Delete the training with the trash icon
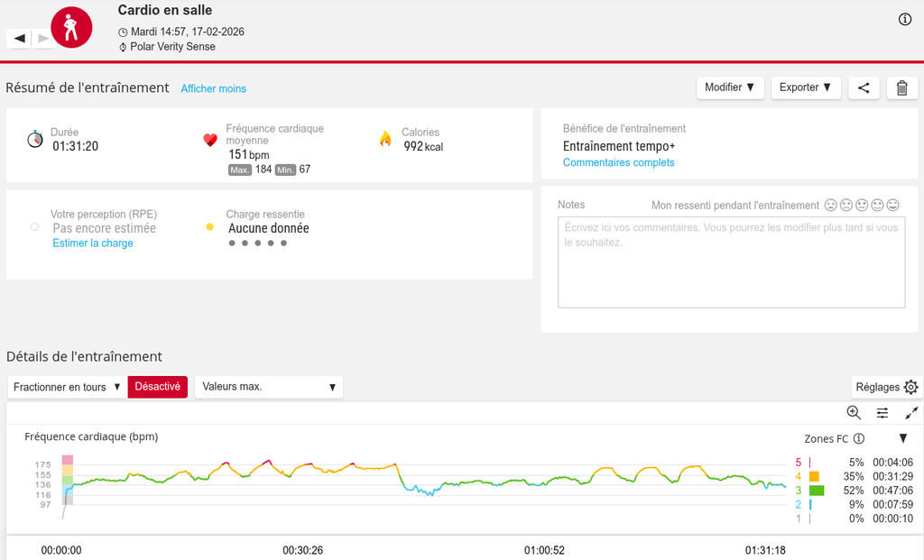924x560 pixels. pos(901,87)
